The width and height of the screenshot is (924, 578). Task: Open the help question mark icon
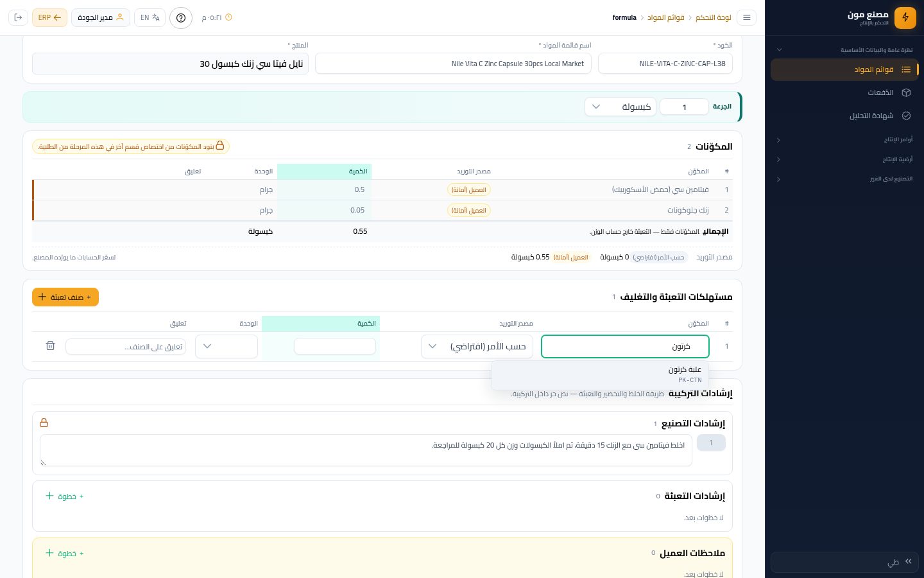coord(181,17)
